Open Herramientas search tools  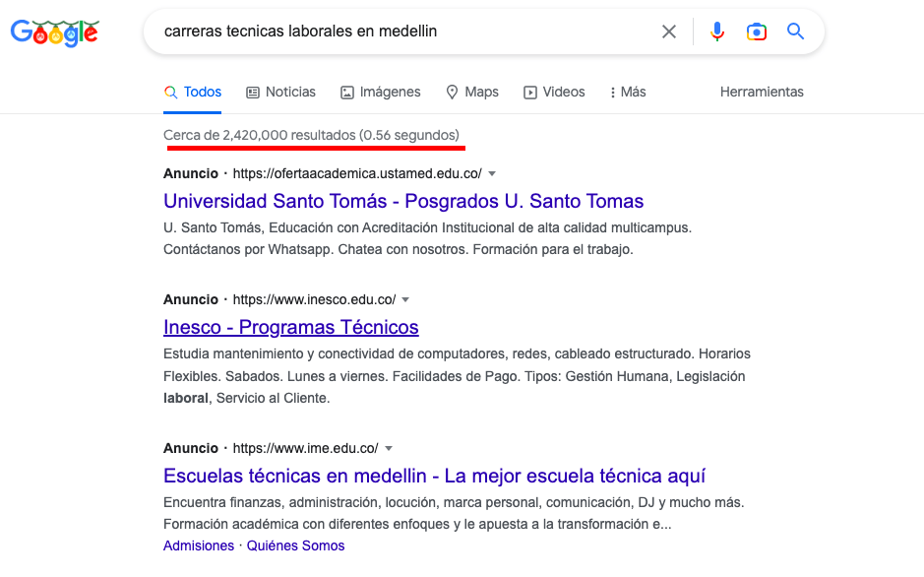[762, 92]
